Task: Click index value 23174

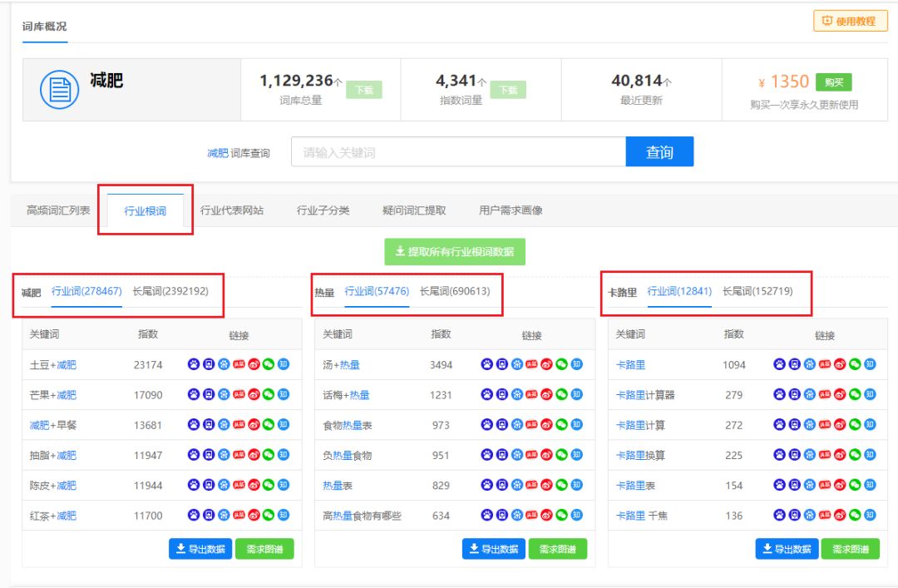Action: pyautogui.click(x=148, y=365)
